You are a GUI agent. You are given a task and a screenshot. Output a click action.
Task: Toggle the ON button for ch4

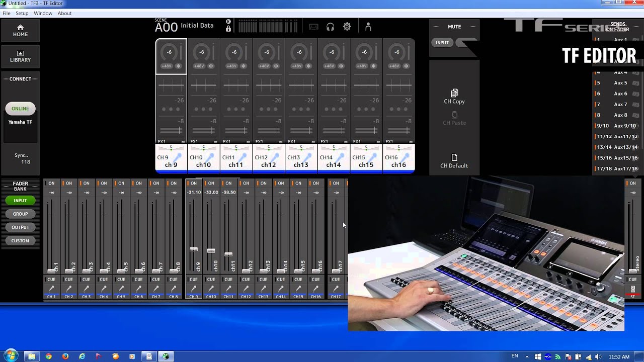104,183
